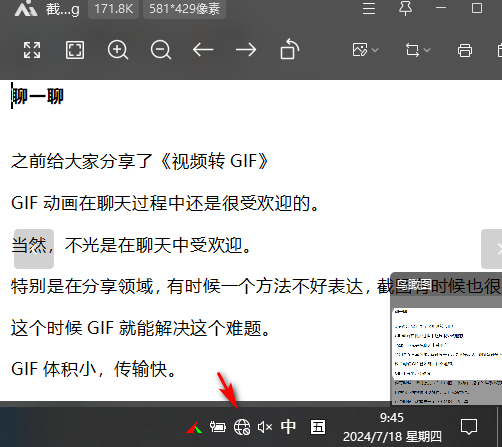Open the image edit tool icon
502x447 pixels.
point(360,50)
